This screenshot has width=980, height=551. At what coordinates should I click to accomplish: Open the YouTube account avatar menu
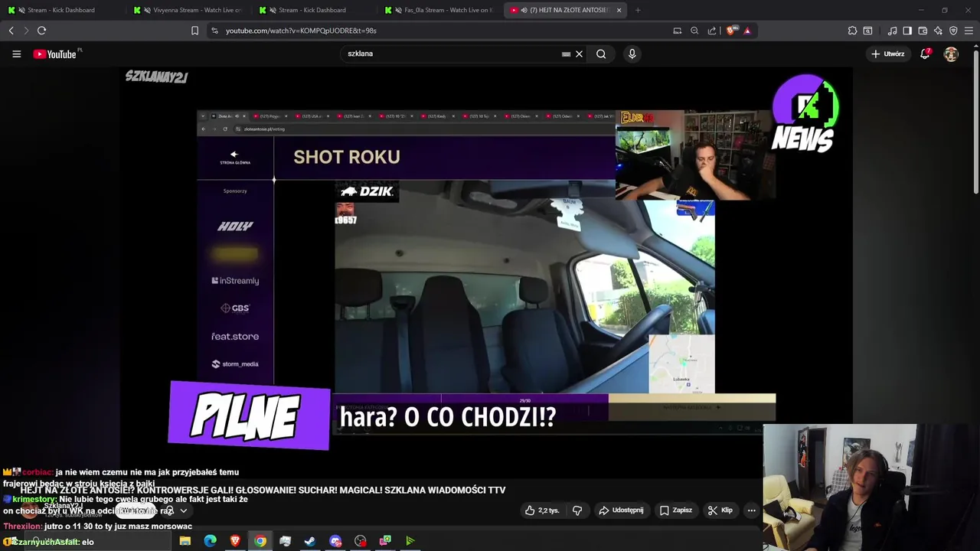pos(951,54)
